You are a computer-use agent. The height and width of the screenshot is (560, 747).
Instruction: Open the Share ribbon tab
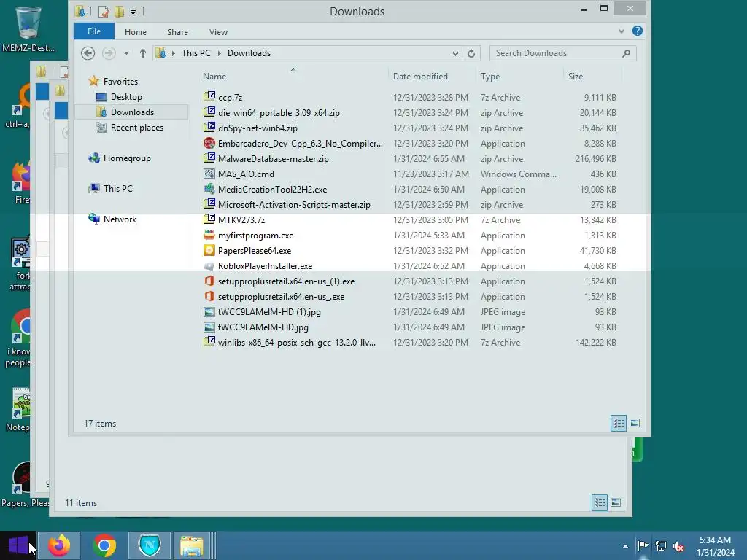[177, 32]
